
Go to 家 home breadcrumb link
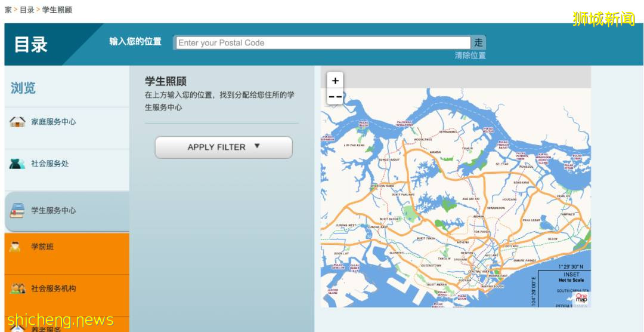coord(8,10)
